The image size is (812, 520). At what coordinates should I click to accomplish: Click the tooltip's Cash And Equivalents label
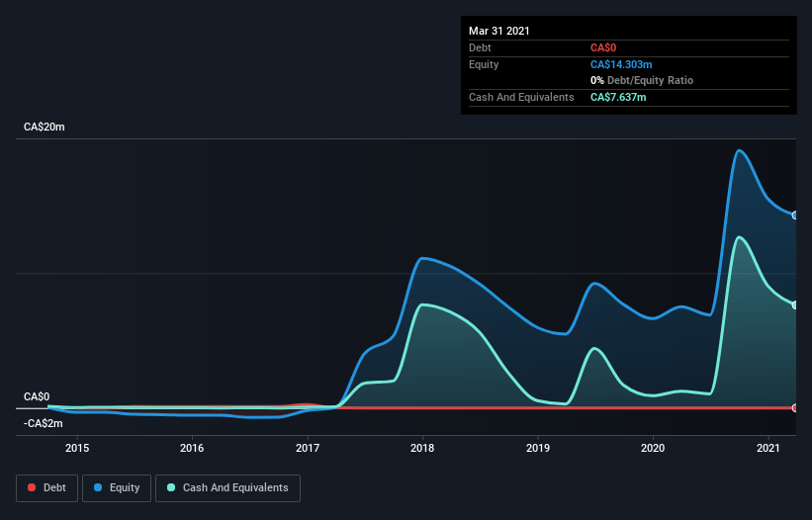(521, 97)
